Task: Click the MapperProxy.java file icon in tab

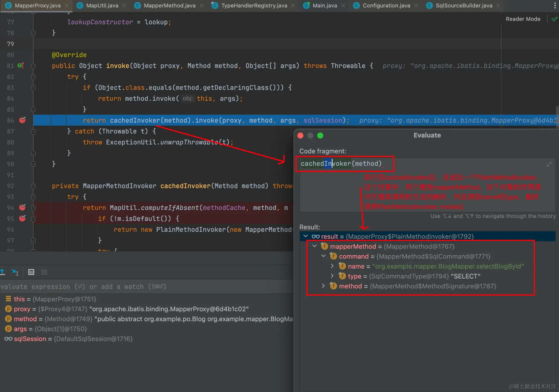Action: click(8, 5)
